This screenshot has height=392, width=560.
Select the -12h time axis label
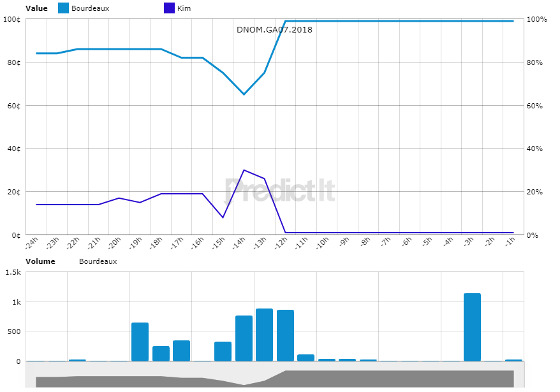(x=280, y=243)
